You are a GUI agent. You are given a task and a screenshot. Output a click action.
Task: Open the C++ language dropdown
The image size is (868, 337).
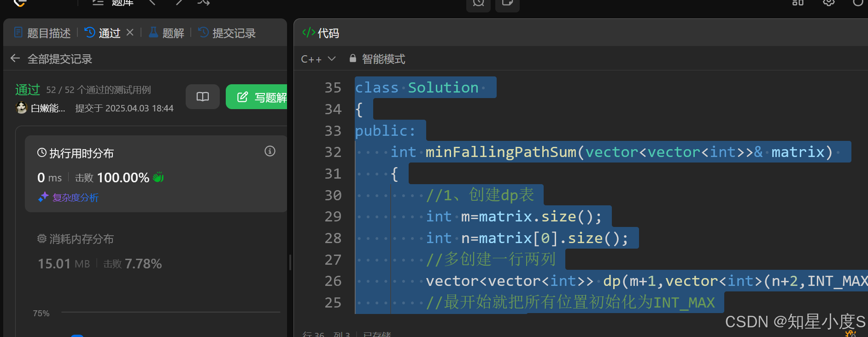pos(318,59)
